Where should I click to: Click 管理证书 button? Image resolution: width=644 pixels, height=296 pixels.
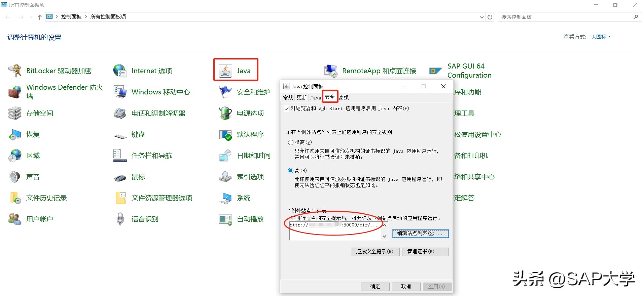point(425,252)
